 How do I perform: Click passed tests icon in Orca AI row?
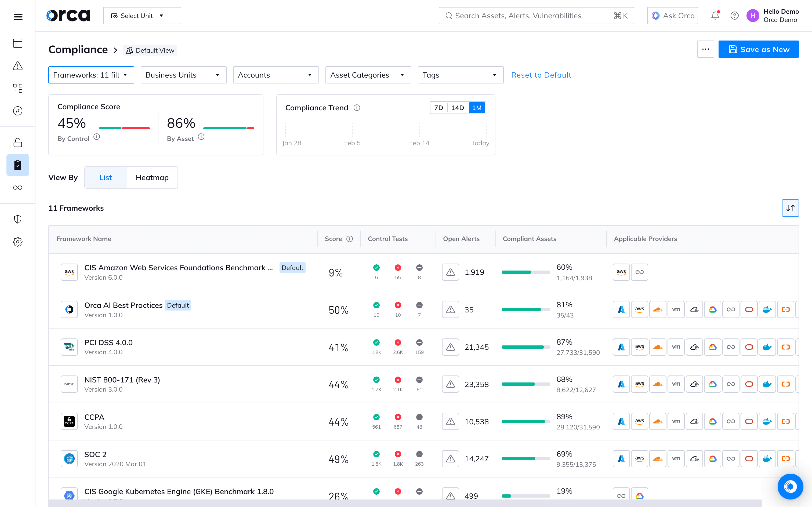click(376, 305)
